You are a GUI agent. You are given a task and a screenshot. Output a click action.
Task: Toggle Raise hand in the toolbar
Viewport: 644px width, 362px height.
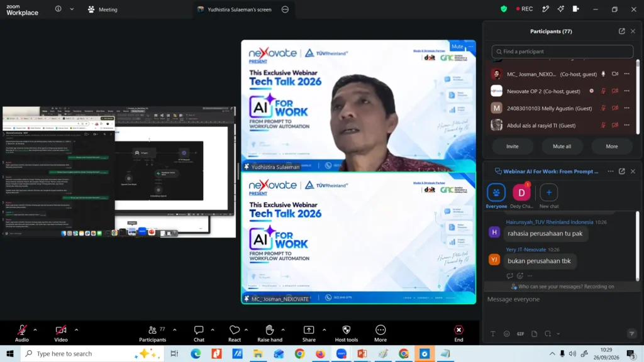coord(270,333)
